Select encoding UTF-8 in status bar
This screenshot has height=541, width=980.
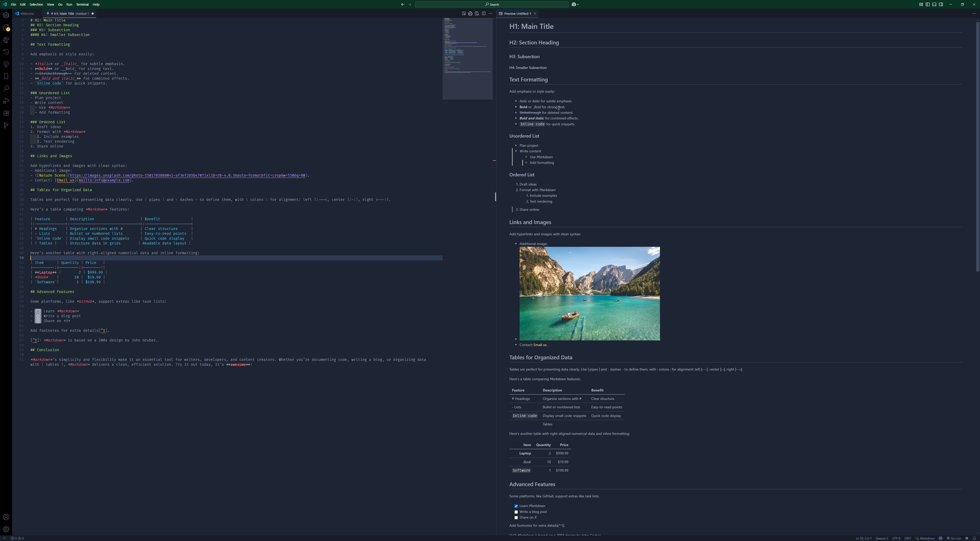[x=896, y=538]
